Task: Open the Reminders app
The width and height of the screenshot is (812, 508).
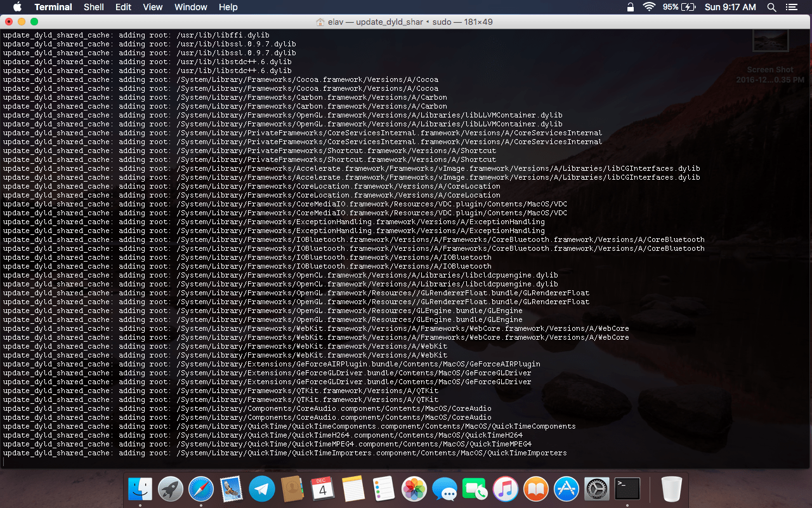Action: point(384,489)
